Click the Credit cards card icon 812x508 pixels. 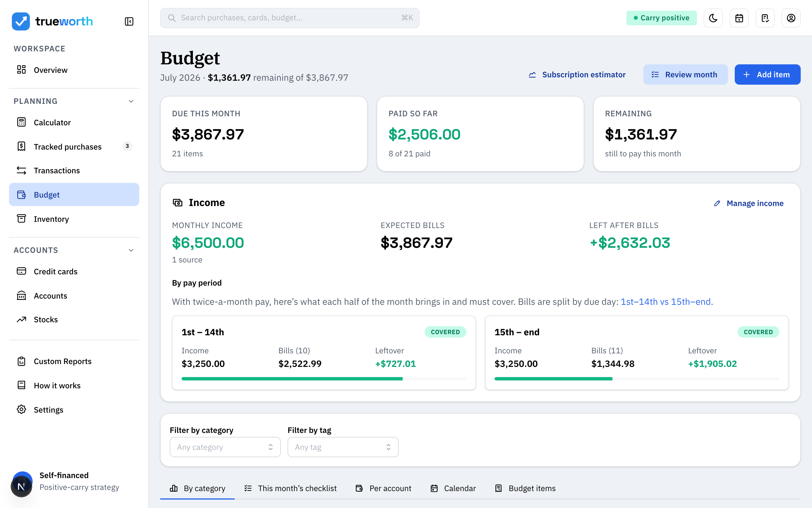pos(21,271)
